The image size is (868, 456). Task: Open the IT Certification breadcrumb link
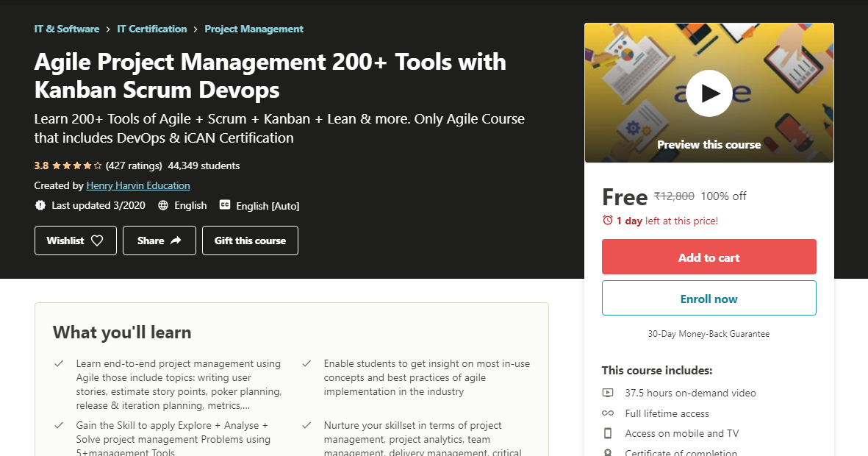click(151, 29)
